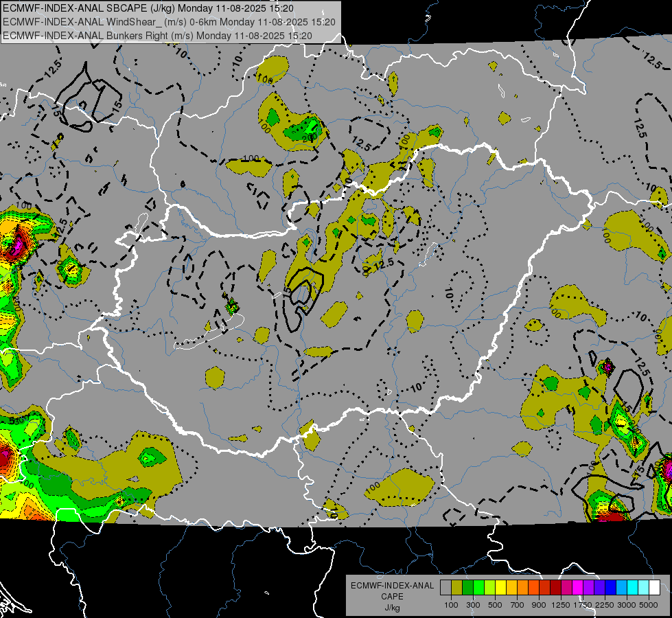
Task: Click the legend value 1250
Action: (561, 605)
